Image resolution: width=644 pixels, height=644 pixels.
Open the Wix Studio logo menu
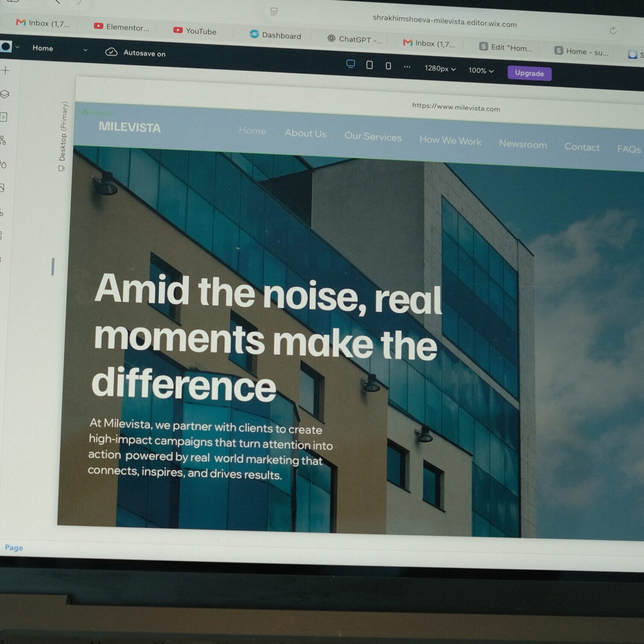(6, 46)
